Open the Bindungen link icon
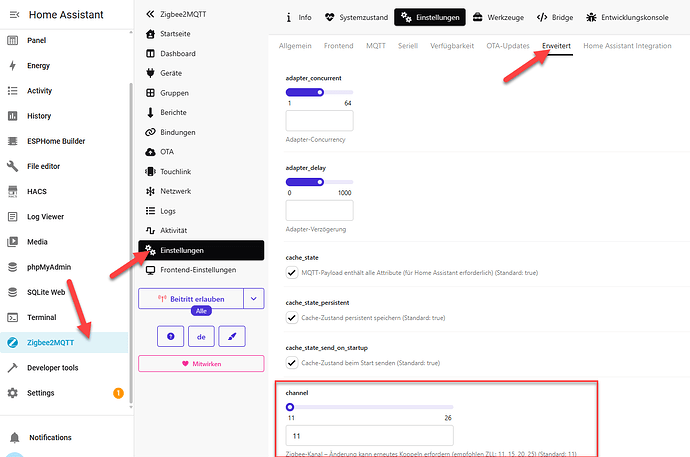This screenshot has height=457, width=690. point(150,132)
